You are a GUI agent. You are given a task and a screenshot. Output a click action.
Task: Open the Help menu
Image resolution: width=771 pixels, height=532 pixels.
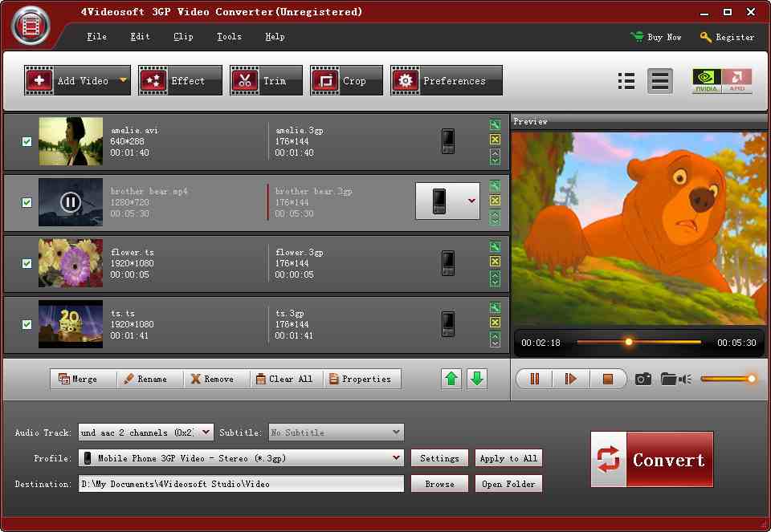click(x=275, y=37)
